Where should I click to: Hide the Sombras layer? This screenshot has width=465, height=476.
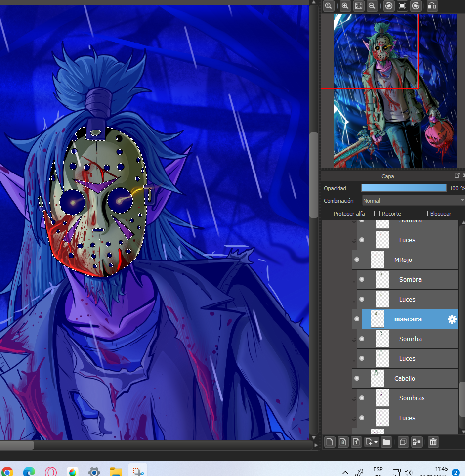click(x=362, y=398)
